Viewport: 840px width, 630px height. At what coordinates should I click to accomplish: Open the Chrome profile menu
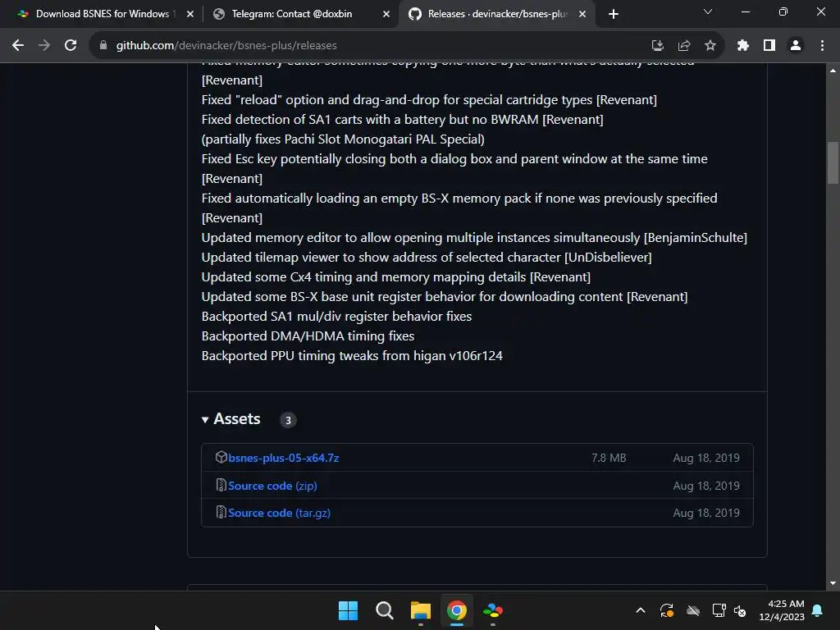tap(796, 46)
